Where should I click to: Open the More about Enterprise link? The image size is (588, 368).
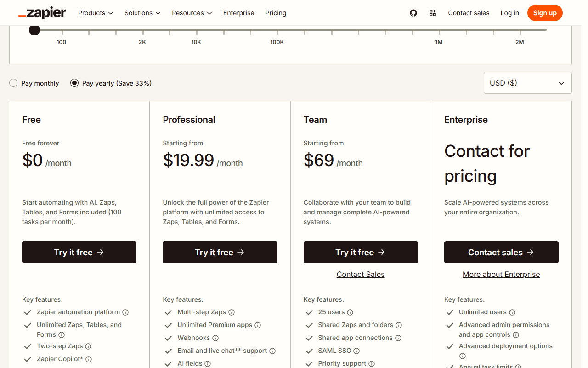point(501,274)
